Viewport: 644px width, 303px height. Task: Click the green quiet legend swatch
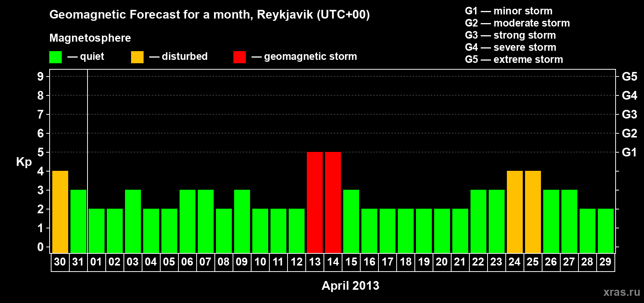point(55,57)
